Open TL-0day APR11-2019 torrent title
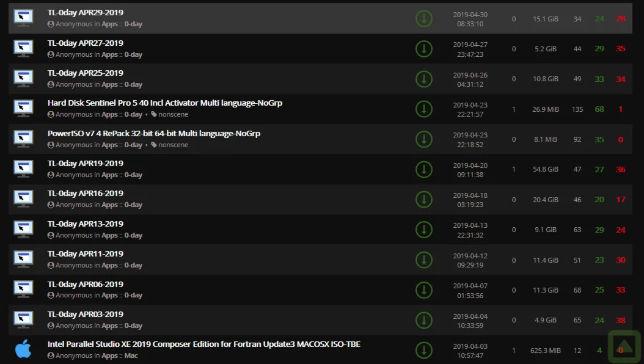 [x=86, y=253]
